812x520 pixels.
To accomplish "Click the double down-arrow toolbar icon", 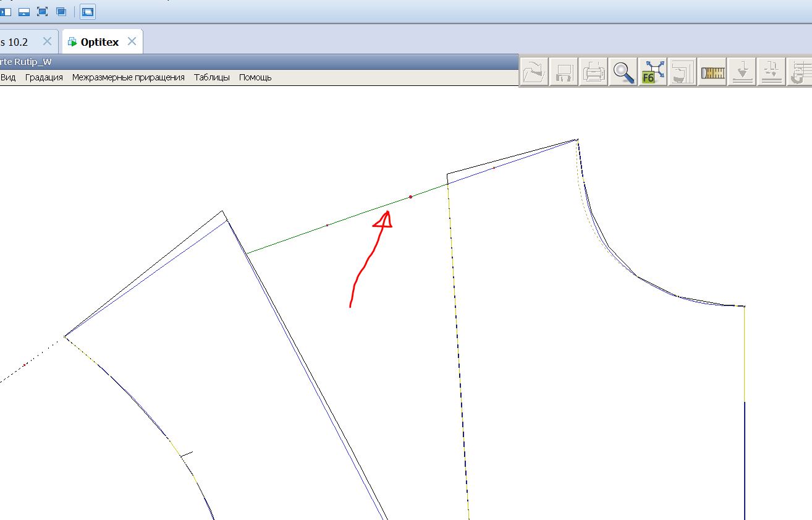I will 772,72.
